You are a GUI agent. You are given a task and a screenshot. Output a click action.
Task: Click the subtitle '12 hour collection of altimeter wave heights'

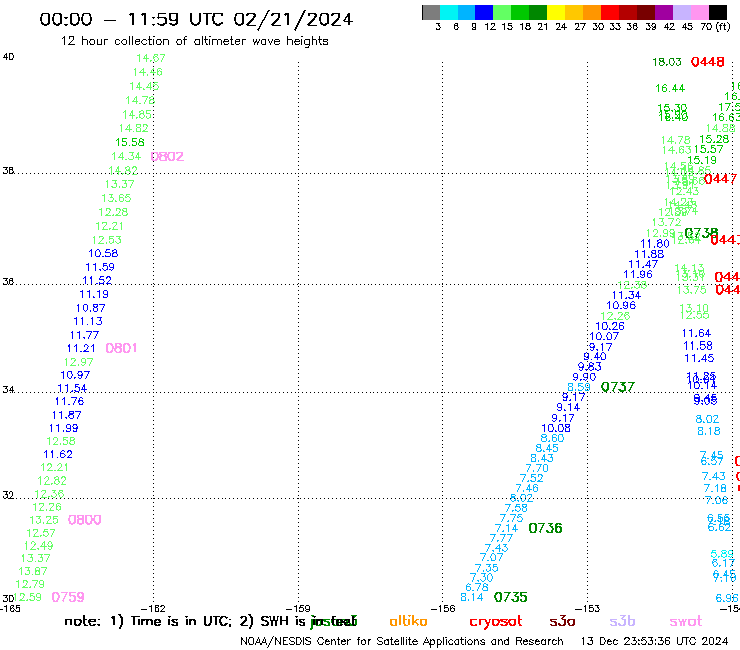point(194,41)
